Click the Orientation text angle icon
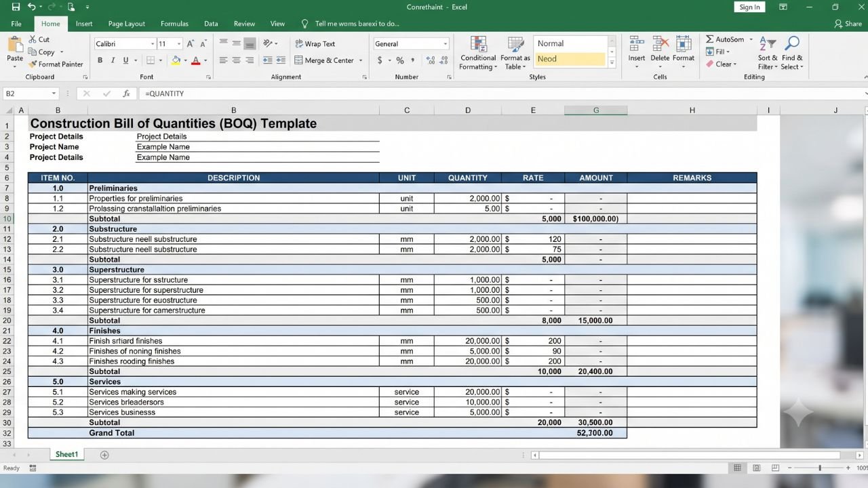Viewport: 868px width, 488px height. click(267, 43)
